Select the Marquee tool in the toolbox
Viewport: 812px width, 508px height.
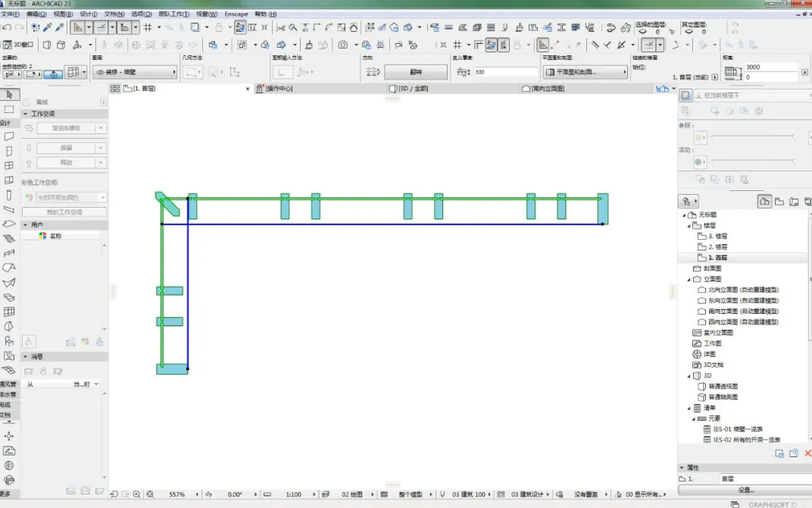point(9,109)
